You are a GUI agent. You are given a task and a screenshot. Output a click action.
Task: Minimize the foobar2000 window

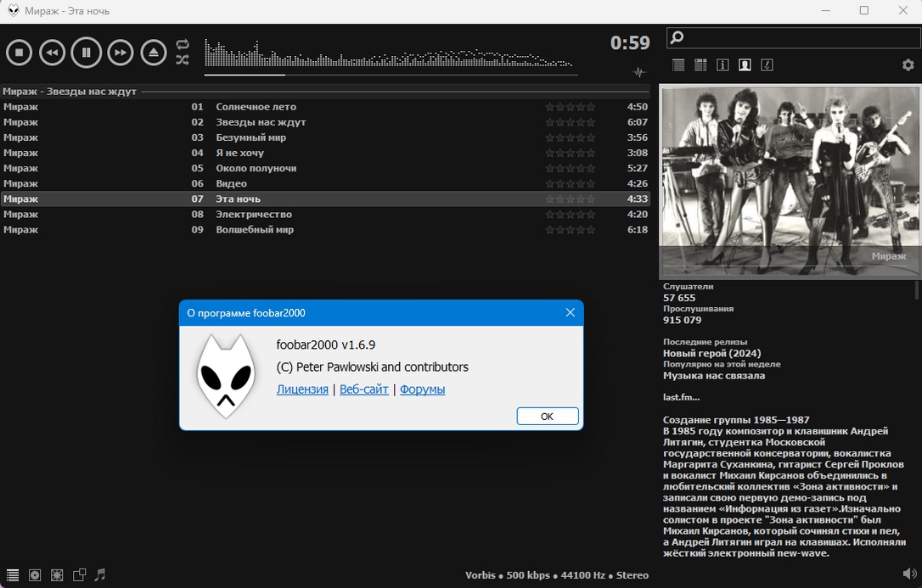(825, 10)
